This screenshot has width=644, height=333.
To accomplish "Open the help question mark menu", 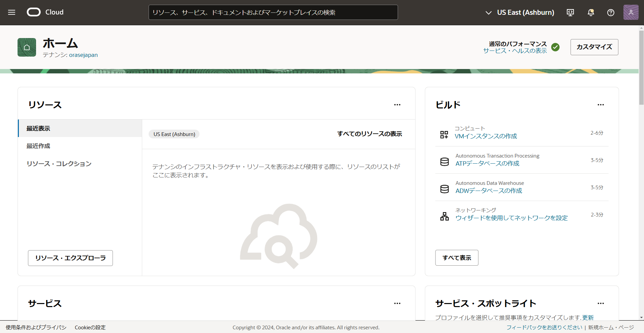I will [611, 12].
